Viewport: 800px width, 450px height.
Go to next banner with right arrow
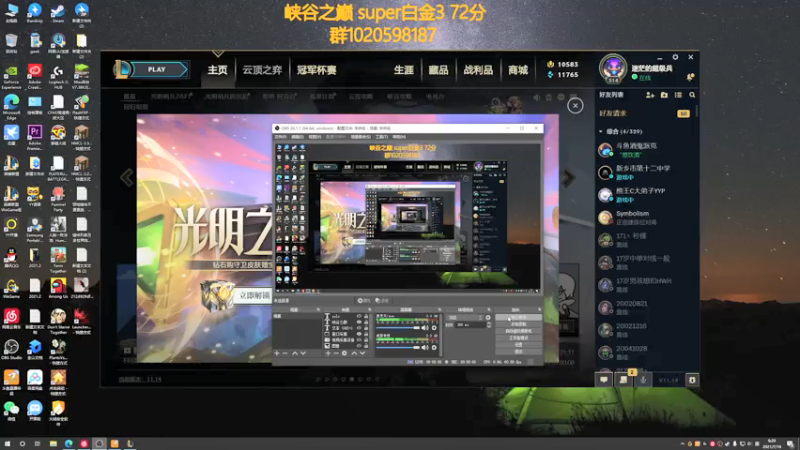(x=568, y=178)
